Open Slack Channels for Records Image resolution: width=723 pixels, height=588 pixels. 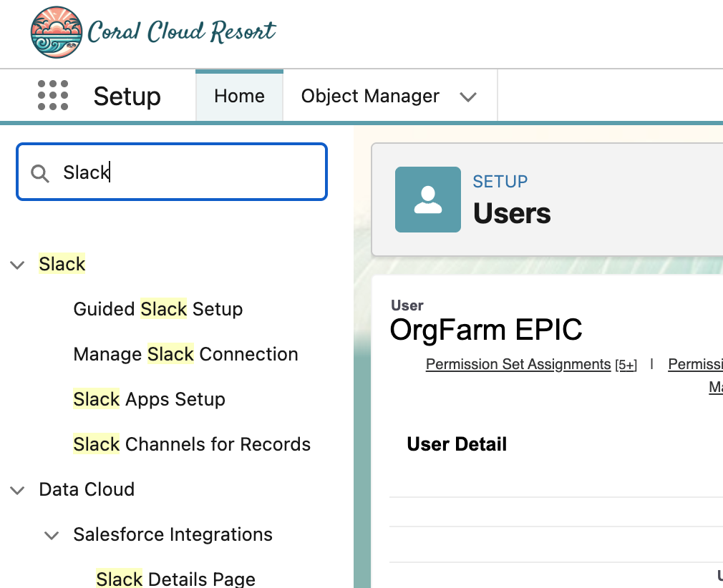pos(192,444)
